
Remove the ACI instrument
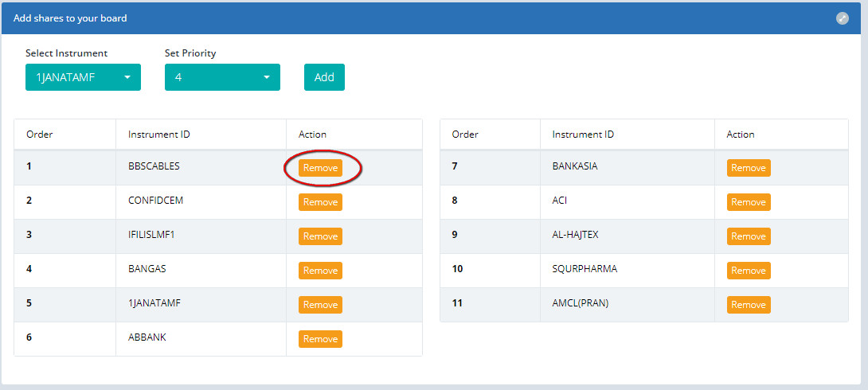click(x=748, y=202)
